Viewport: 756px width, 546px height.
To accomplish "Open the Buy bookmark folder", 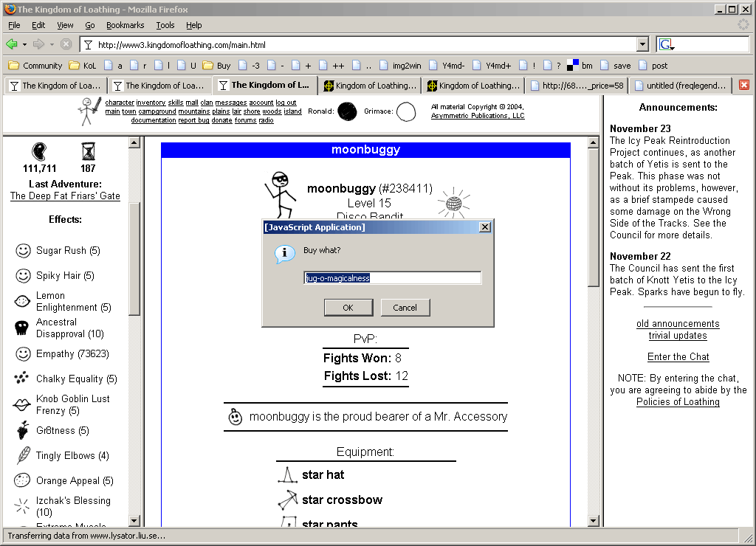I will 216,66.
